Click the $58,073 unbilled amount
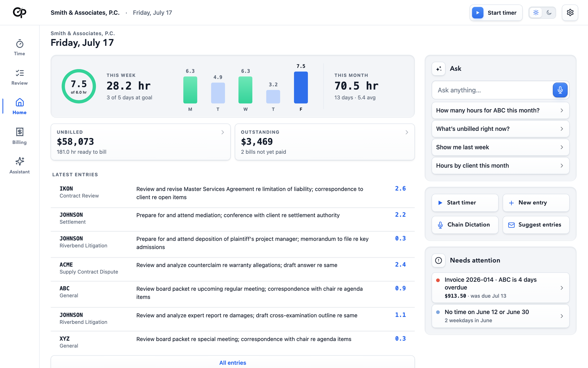 point(75,142)
